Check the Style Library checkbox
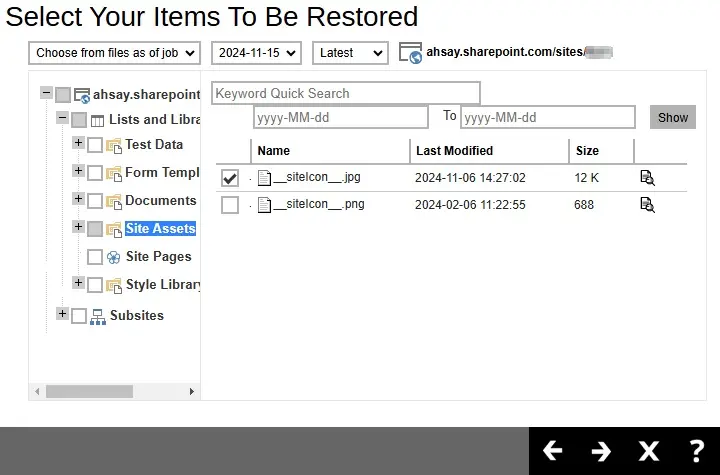Image resolution: width=720 pixels, height=475 pixels. point(95,285)
